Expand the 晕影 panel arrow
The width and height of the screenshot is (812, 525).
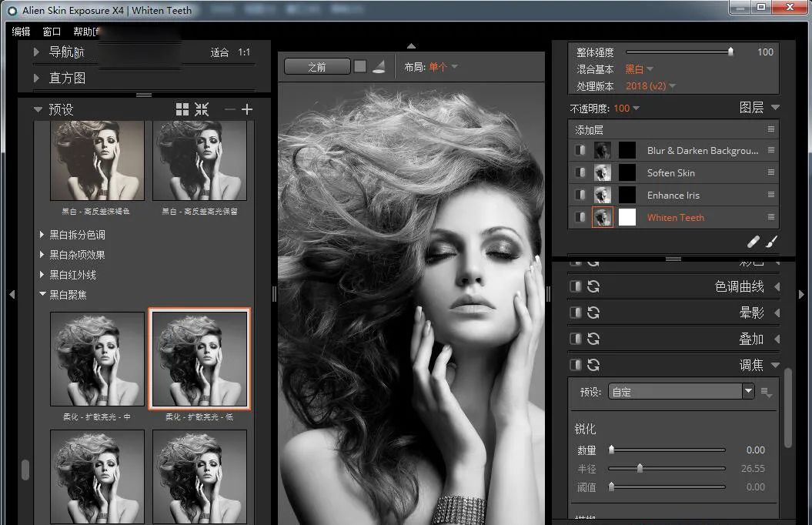coord(777,313)
